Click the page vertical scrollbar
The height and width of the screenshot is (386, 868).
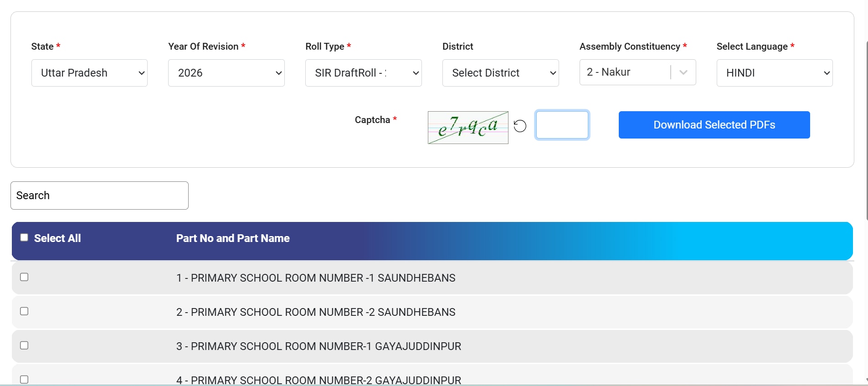[x=866, y=137]
